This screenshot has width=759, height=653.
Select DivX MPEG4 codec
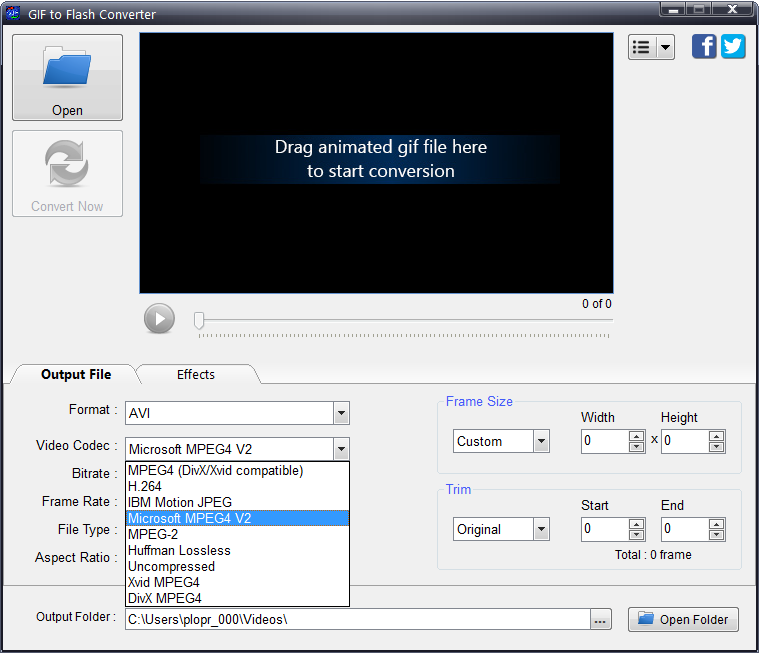pos(237,598)
